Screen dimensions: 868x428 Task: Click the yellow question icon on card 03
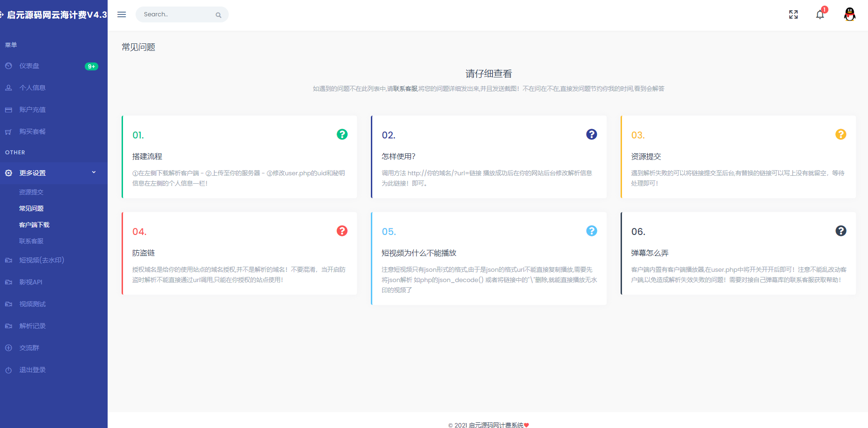(841, 134)
